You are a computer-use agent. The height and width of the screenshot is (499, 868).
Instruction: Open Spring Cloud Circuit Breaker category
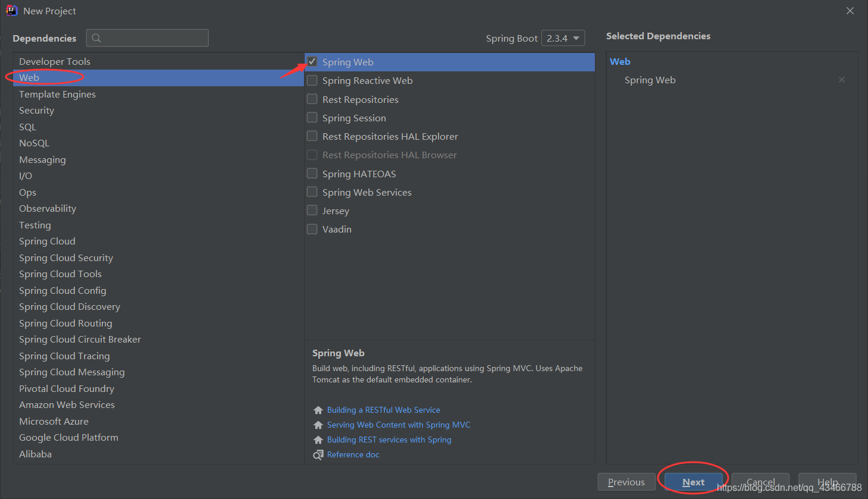click(158, 340)
